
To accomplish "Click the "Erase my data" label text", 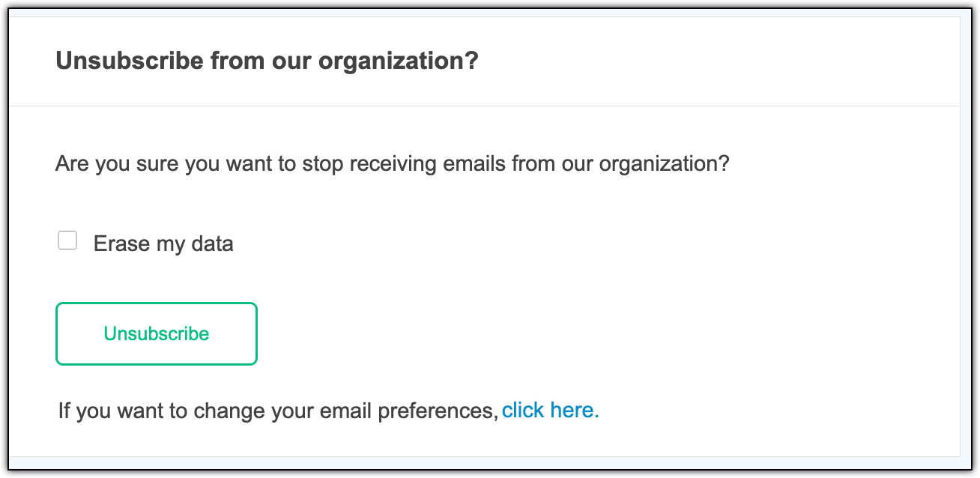I will (x=163, y=243).
